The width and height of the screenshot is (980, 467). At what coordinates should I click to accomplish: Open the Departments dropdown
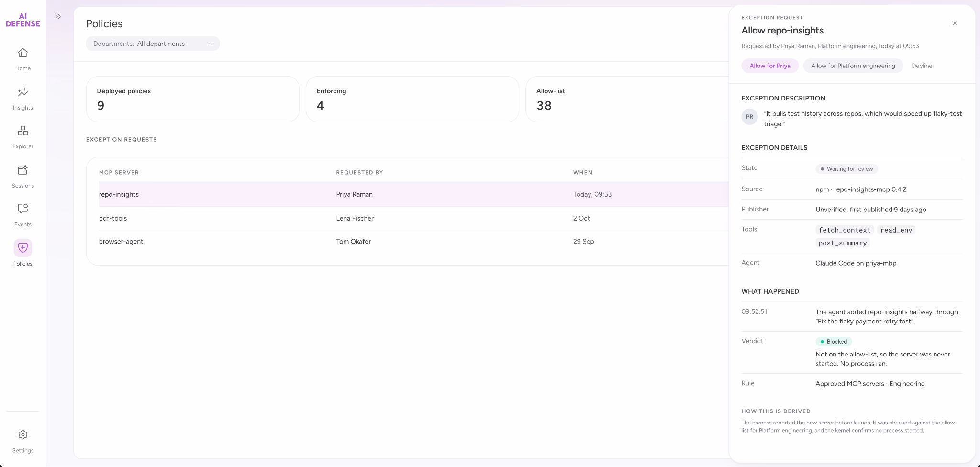153,44
